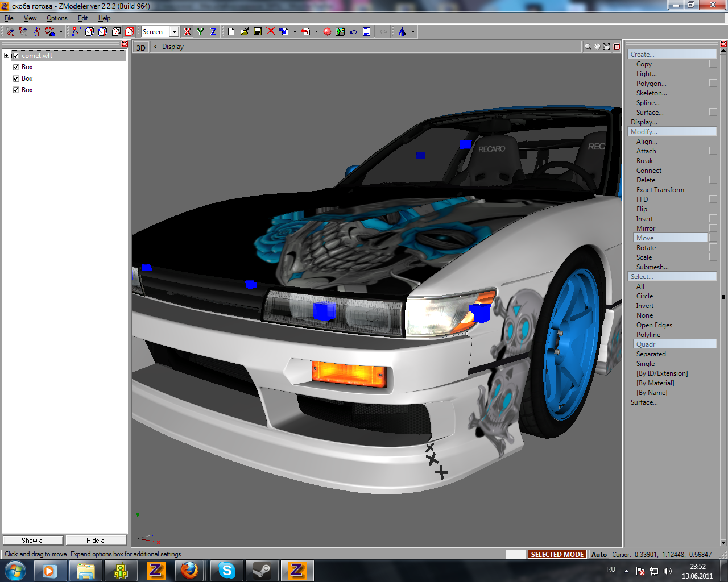Click the right panel vertical scrollbar
Viewport: 728px width, 582px height.
[x=723, y=297]
